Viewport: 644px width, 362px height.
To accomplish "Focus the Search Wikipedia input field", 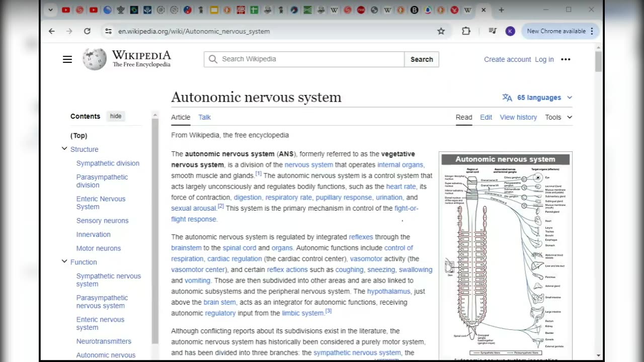I will pyautogui.click(x=304, y=59).
